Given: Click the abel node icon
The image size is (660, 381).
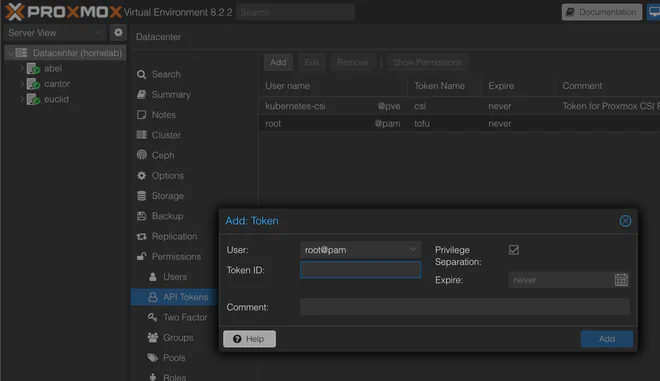Looking at the screenshot, I should click(x=33, y=69).
